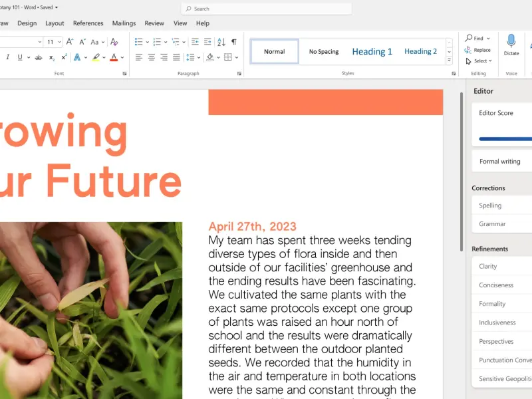Toggle Superscript formatting
The image size is (532, 399).
pos(64,57)
